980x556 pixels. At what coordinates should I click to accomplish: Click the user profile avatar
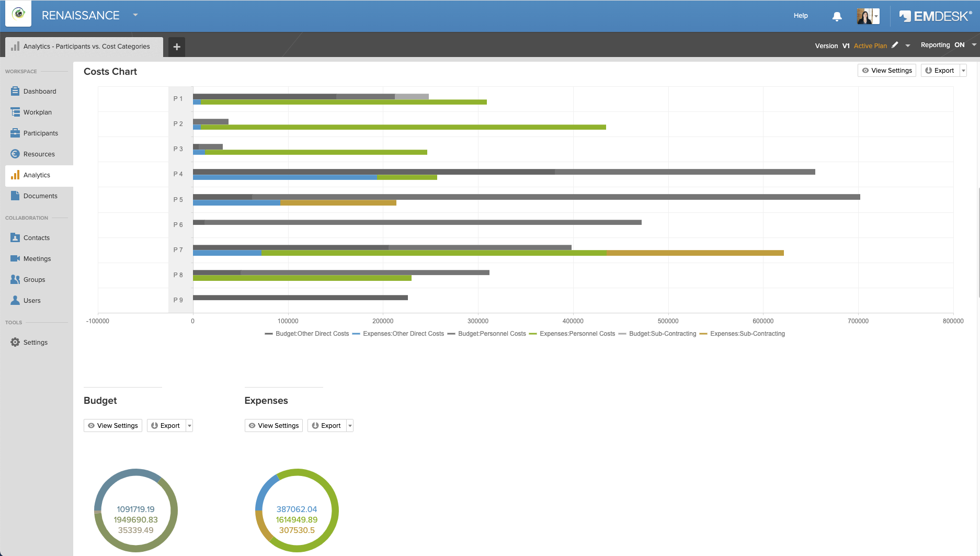pos(864,16)
